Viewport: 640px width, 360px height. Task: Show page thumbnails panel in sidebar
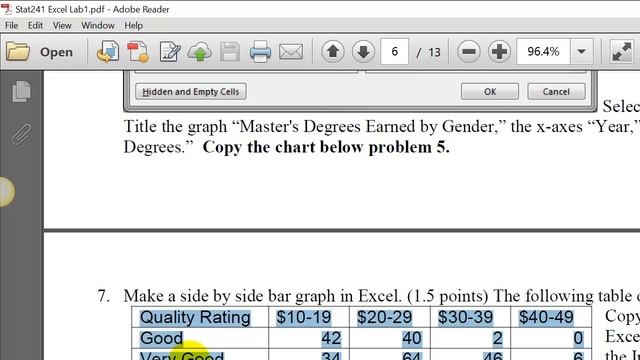(21, 91)
